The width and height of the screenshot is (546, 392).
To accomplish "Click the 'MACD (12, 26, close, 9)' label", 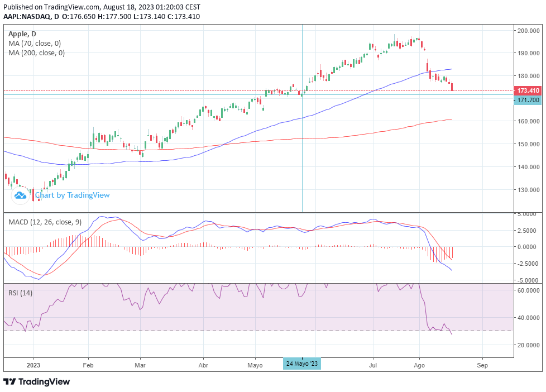I will click(45, 222).
